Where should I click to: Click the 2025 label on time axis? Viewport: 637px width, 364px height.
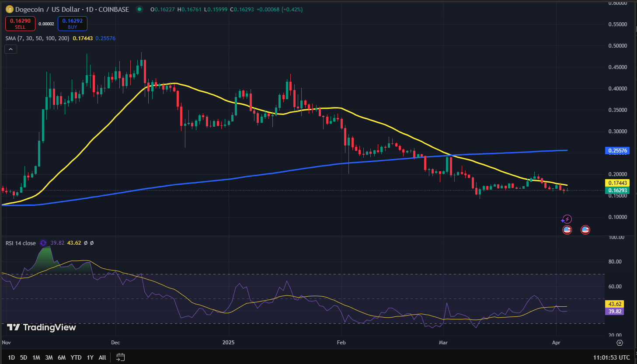pyautogui.click(x=228, y=343)
